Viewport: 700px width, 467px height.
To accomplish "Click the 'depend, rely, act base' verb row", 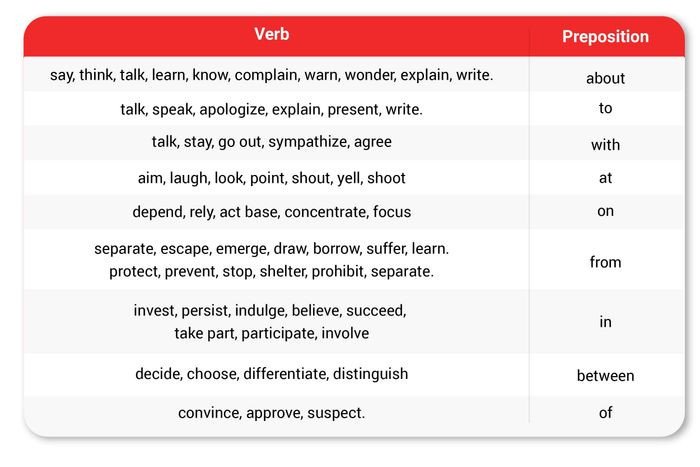I will (272, 211).
